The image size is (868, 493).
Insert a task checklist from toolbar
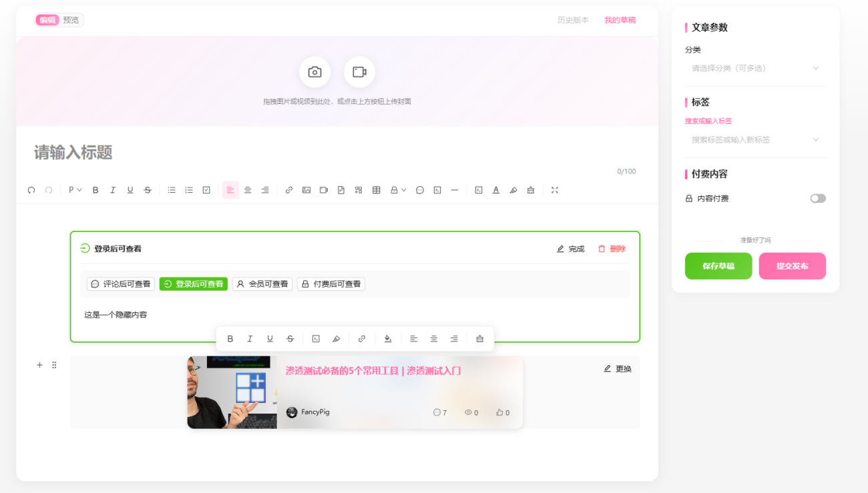(206, 190)
